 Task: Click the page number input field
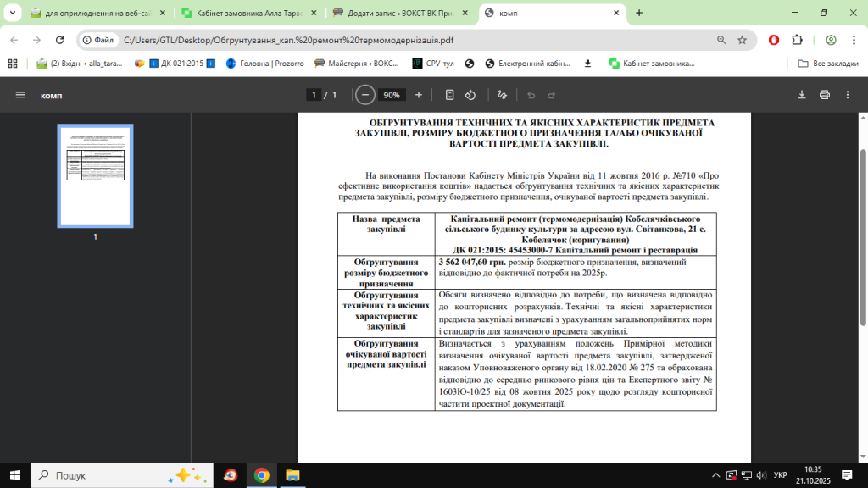[x=314, y=95]
